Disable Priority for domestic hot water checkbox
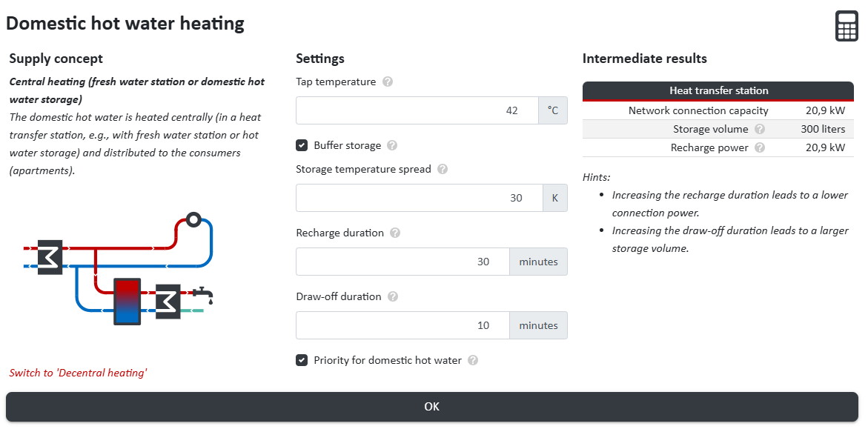 (x=302, y=361)
